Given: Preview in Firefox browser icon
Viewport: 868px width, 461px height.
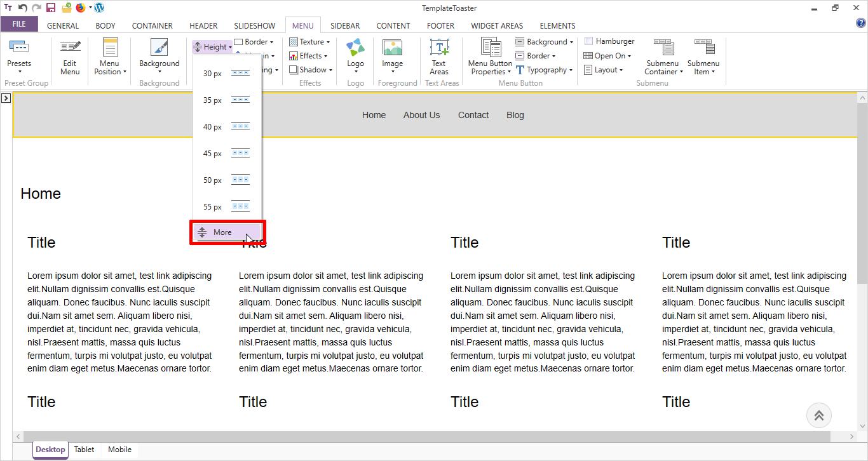Looking at the screenshot, I should point(81,8).
